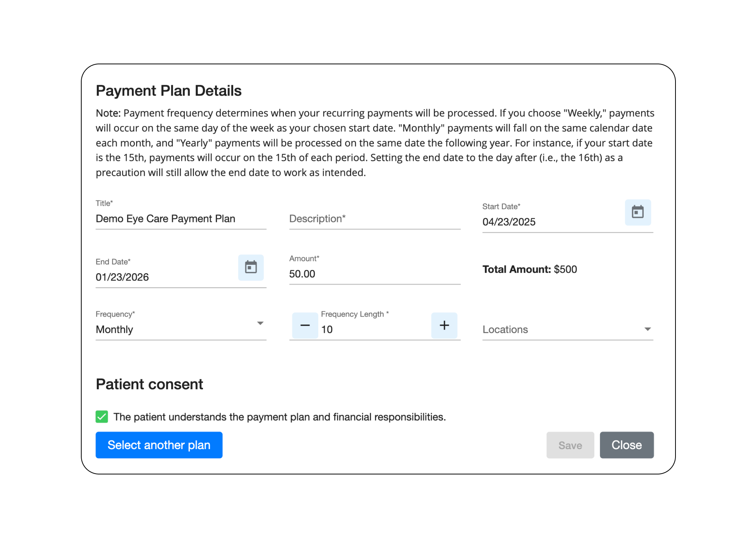
Task: Open the Locations dropdown
Action: (x=567, y=330)
